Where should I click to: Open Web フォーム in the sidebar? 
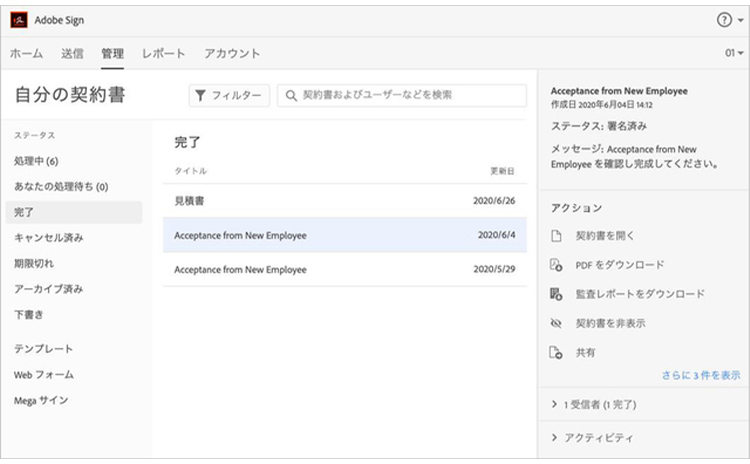44,375
